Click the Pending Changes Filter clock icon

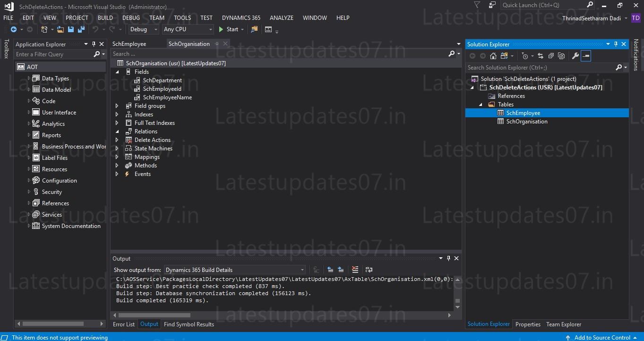pyautogui.click(x=525, y=56)
